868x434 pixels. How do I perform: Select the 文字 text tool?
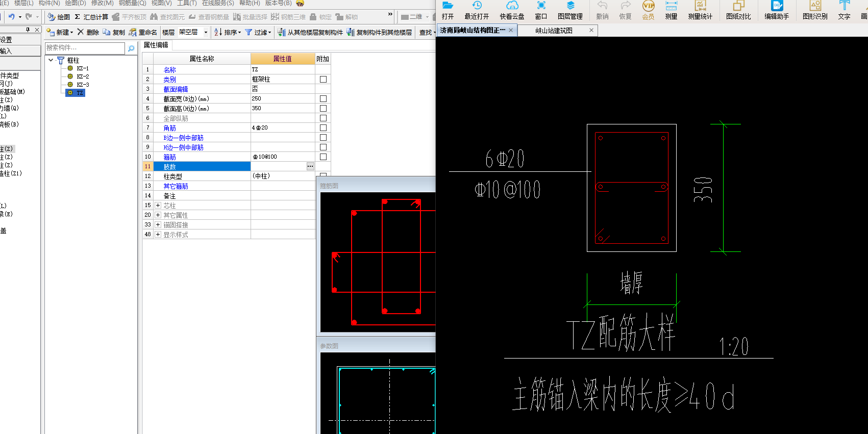(x=844, y=10)
